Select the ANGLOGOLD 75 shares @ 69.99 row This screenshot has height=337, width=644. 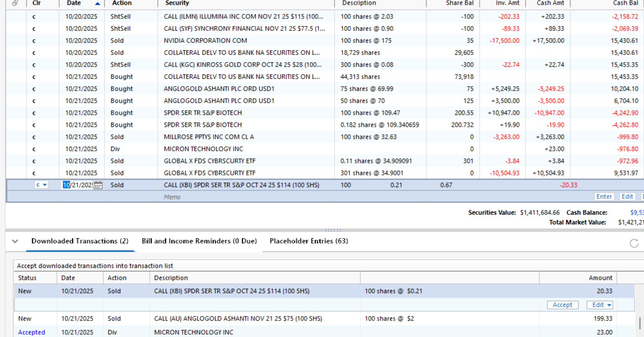325,89
